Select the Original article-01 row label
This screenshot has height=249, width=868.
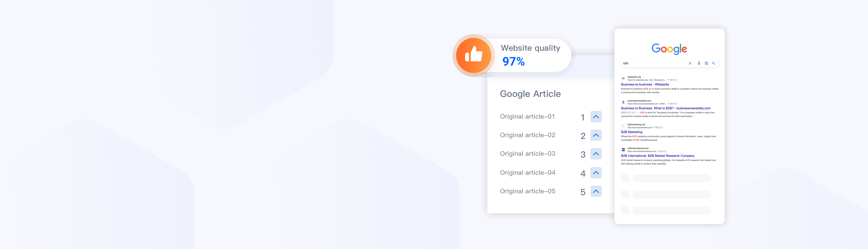[527, 116]
